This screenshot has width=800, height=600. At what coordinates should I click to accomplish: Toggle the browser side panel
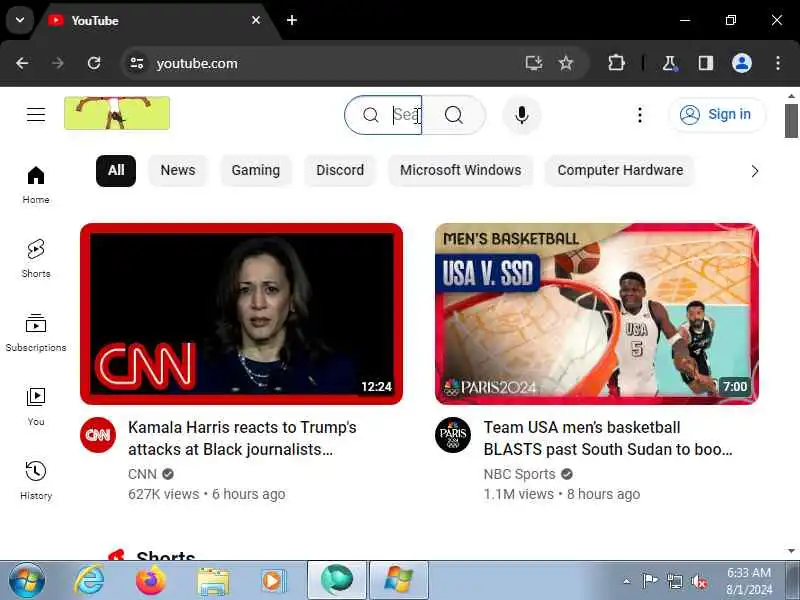click(x=706, y=63)
